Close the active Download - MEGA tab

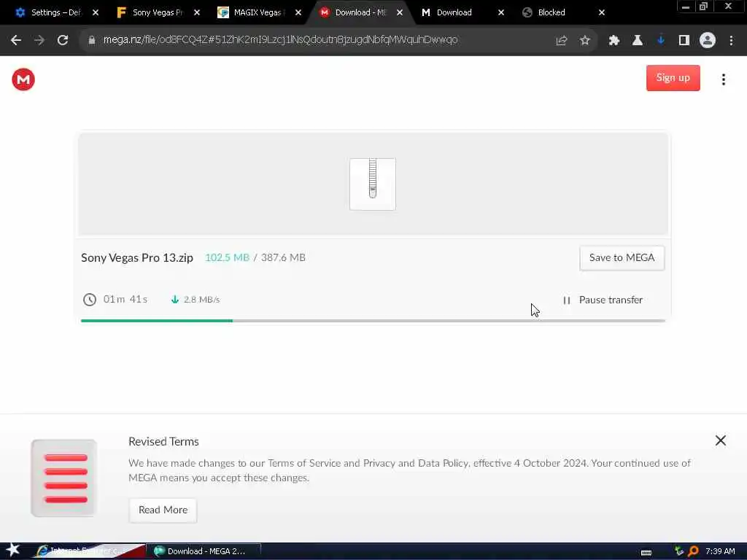click(x=400, y=13)
